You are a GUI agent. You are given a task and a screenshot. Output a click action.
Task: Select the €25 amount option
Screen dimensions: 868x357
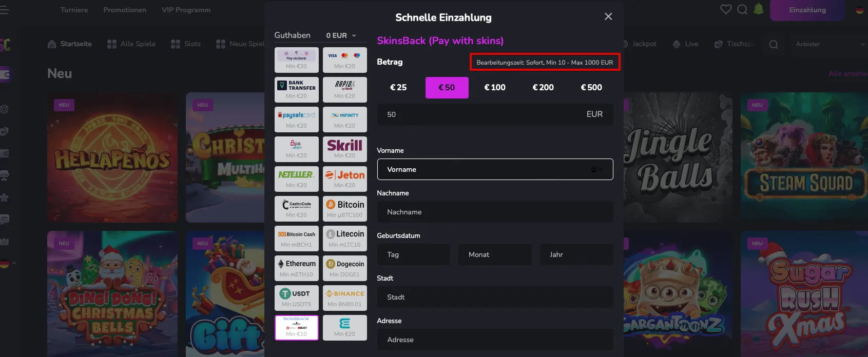point(398,88)
